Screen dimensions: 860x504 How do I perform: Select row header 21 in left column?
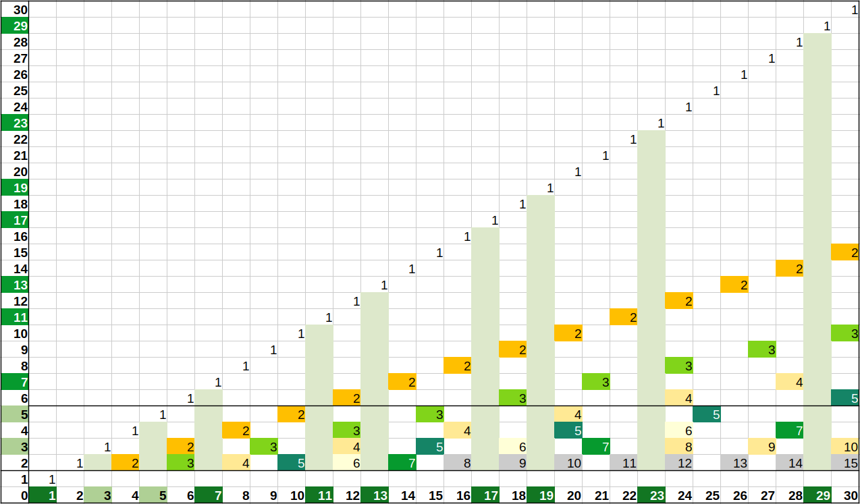14,155
